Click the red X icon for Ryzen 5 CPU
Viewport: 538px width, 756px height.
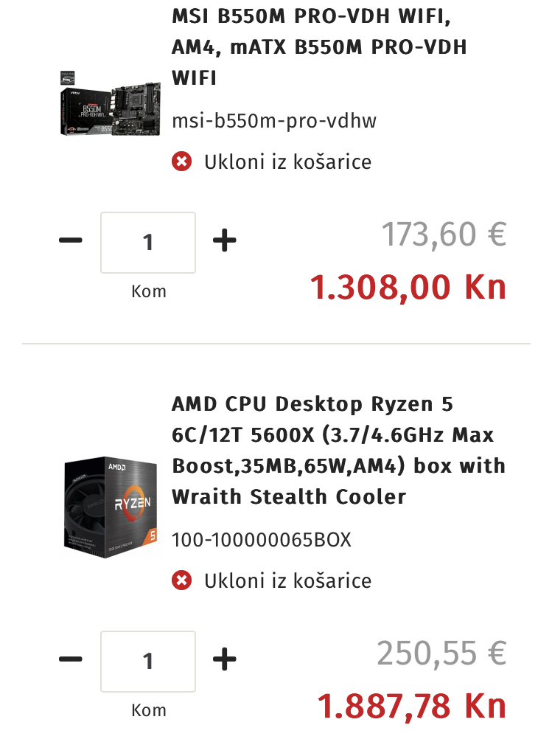click(181, 580)
